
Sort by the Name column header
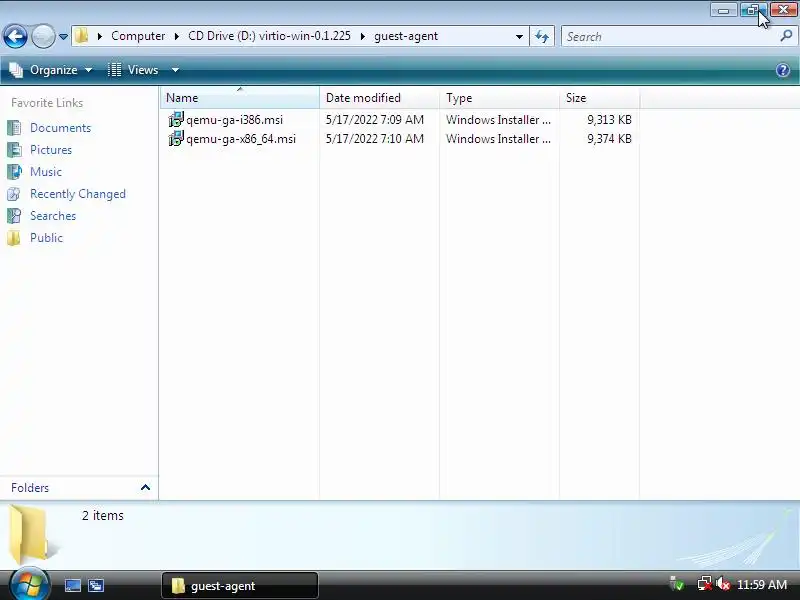click(x=240, y=97)
